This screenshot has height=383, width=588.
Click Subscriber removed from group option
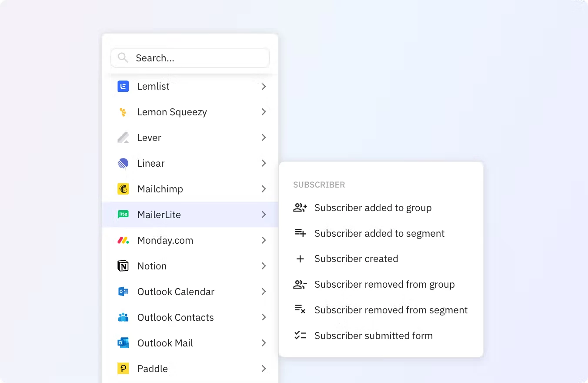pos(384,285)
